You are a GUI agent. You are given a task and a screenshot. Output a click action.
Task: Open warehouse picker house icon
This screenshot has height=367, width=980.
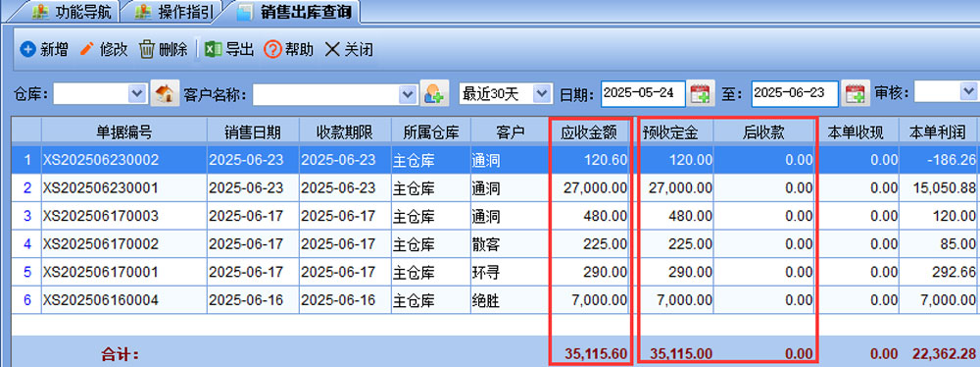pos(165,94)
